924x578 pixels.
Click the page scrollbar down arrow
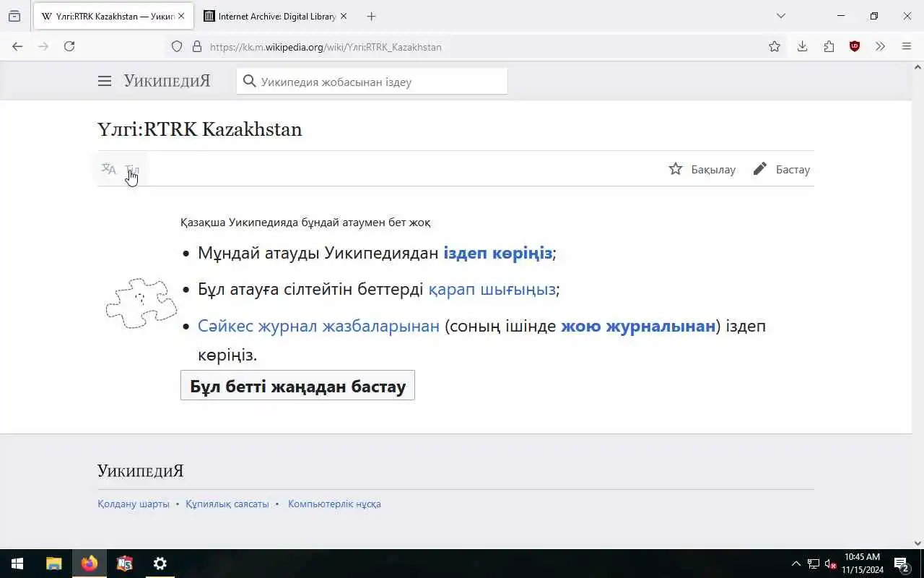[x=918, y=543]
